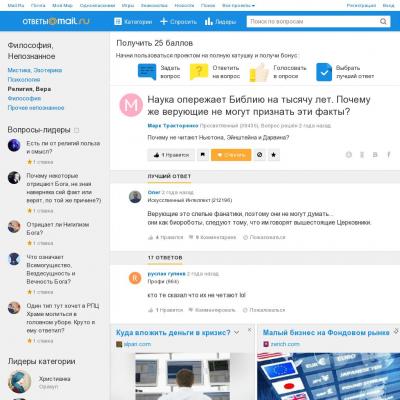Click the search magnifier icon

point(383,22)
